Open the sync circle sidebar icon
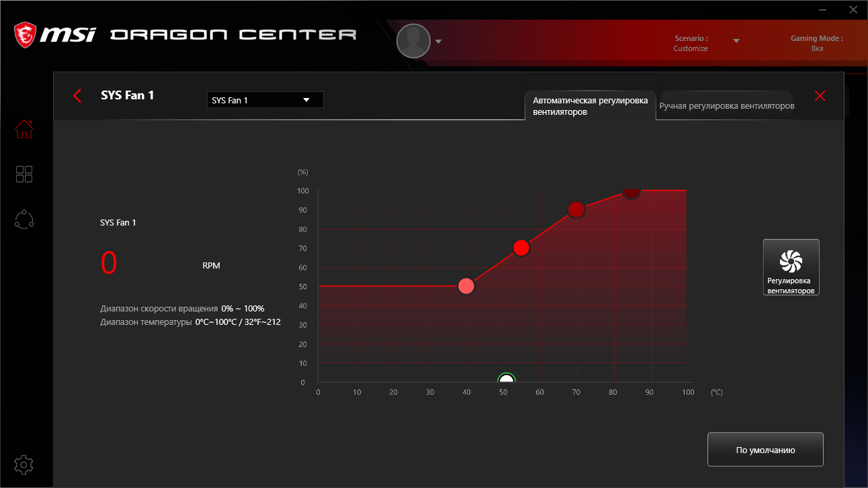Screen dimensions: 868x488 click(24, 219)
